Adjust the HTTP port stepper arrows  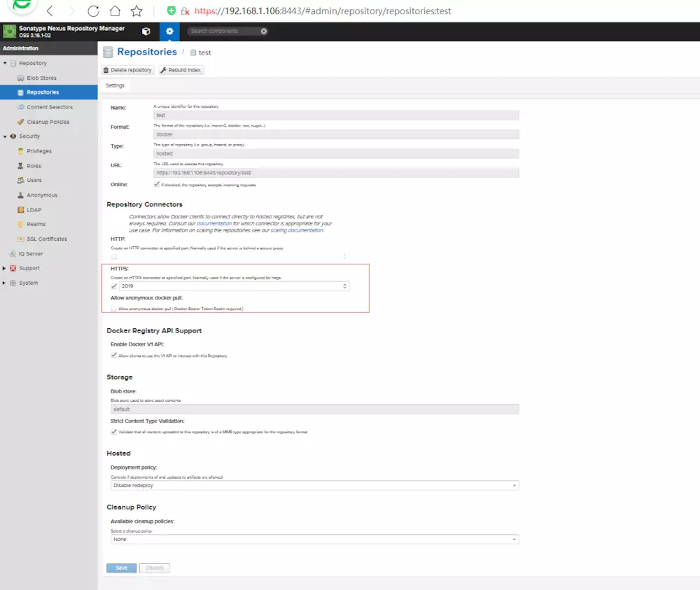pos(344,257)
